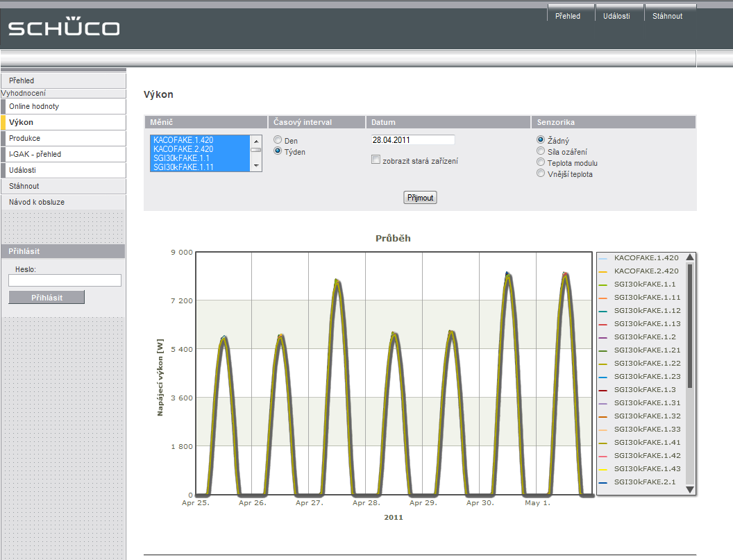Click the Apr 27 power peak
Screen dimensions: 733x560
click(337, 280)
